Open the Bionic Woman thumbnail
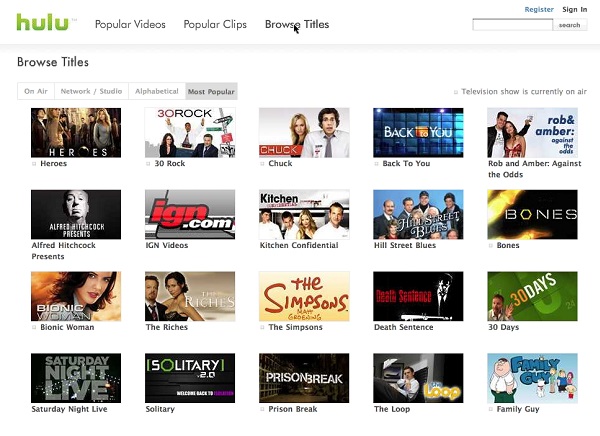The width and height of the screenshot is (600, 436). (76, 296)
